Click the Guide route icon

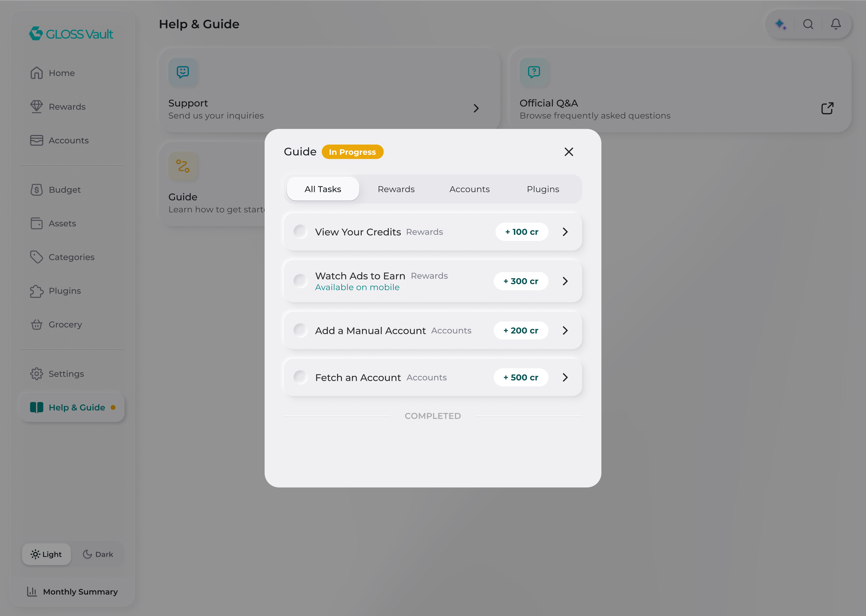click(x=183, y=166)
